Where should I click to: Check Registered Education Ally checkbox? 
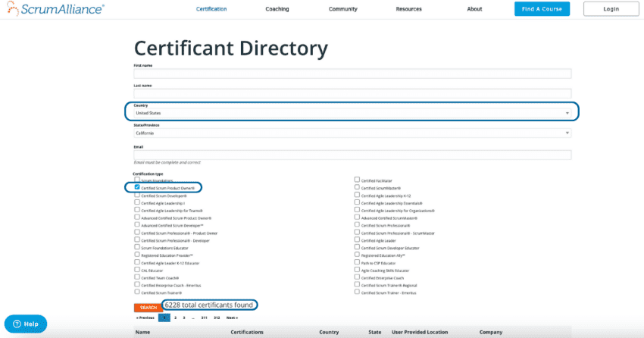pyautogui.click(x=358, y=255)
